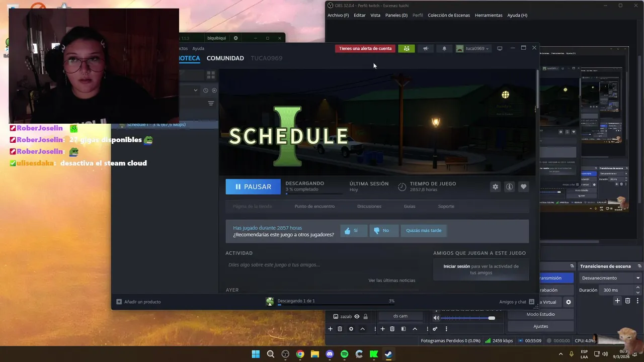The image size is (644, 362).
Task: Open Discord from the taskbar
Action: (330, 354)
